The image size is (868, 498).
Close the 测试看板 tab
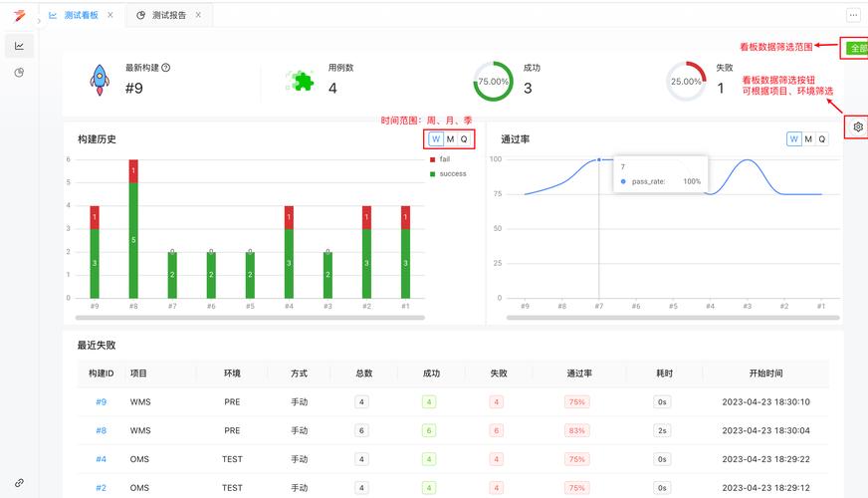(110, 15)
